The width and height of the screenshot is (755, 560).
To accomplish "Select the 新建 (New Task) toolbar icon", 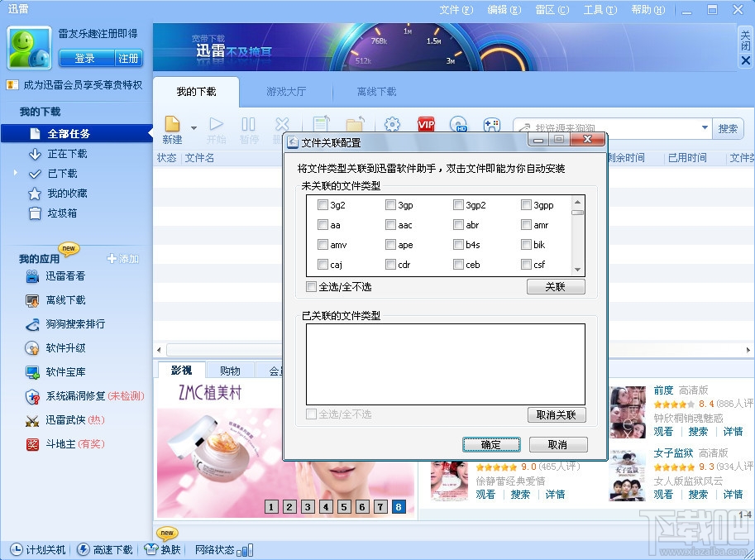I will 171,124.
